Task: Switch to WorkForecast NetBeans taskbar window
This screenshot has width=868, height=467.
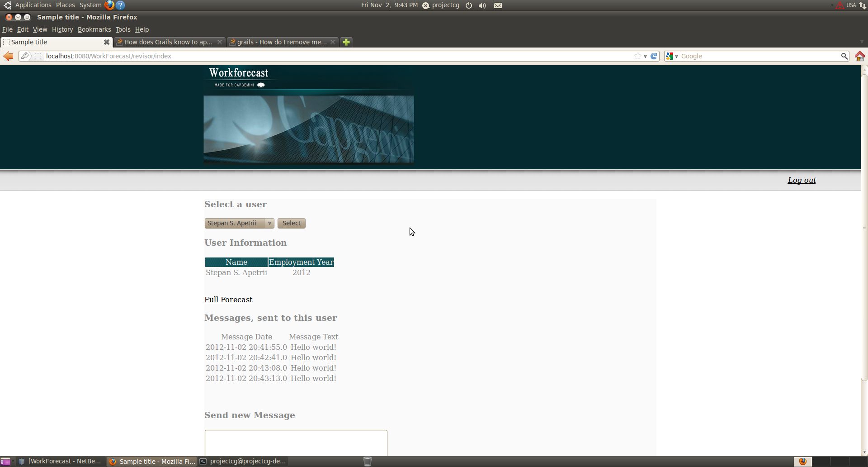Action: pyautogui.click(x=60, y=462)
